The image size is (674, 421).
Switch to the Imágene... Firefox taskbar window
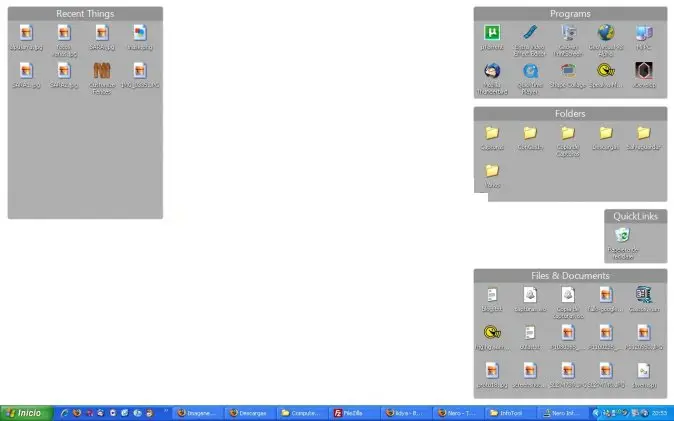point(197,413)
